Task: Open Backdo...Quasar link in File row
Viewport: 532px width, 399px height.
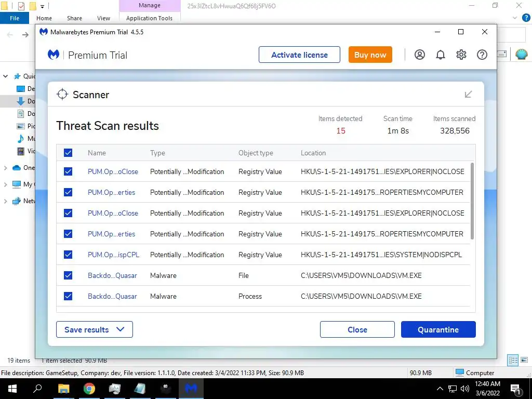Action: point(112,275)
